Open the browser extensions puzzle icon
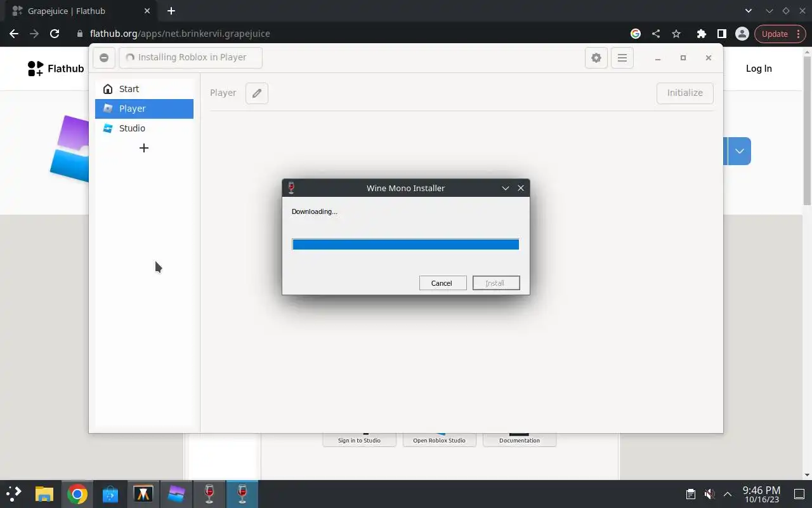Image resolution: width=812 pixels, height=508 pixels. pyautogui.click(x=701, y=34)
